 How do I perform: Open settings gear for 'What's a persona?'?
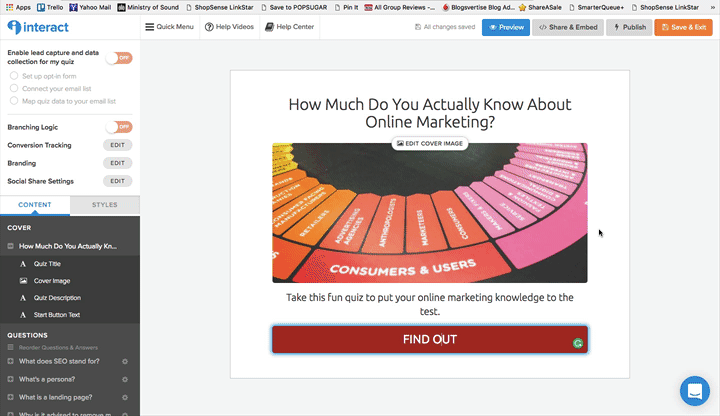tap(125, 379)
